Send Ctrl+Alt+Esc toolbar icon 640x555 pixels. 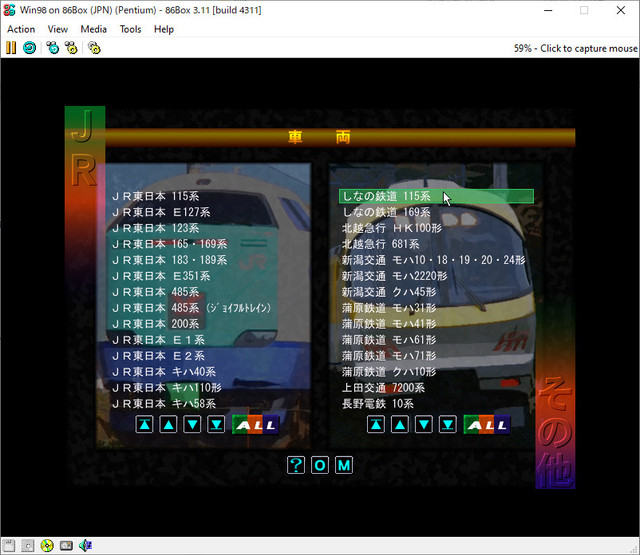pos(71,48)
